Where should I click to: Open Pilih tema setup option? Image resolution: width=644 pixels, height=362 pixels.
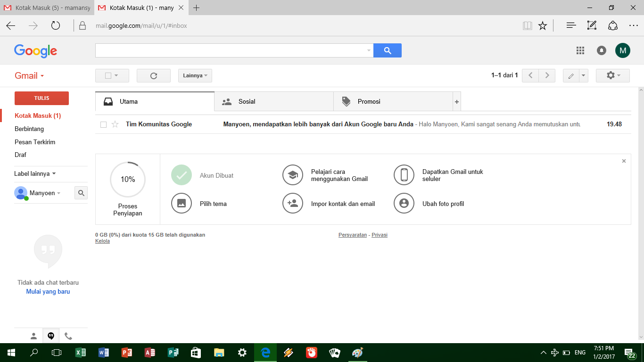pos(182,203)
